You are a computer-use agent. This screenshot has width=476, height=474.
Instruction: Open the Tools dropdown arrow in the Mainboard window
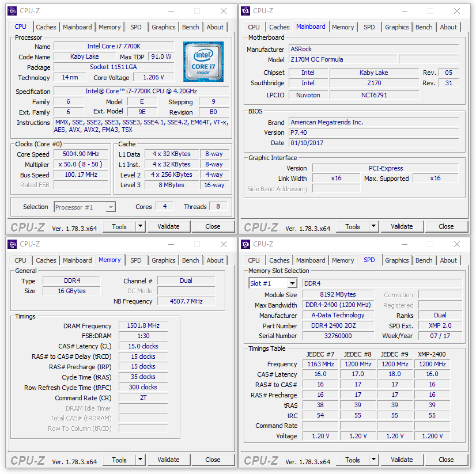tap(373, 226)
